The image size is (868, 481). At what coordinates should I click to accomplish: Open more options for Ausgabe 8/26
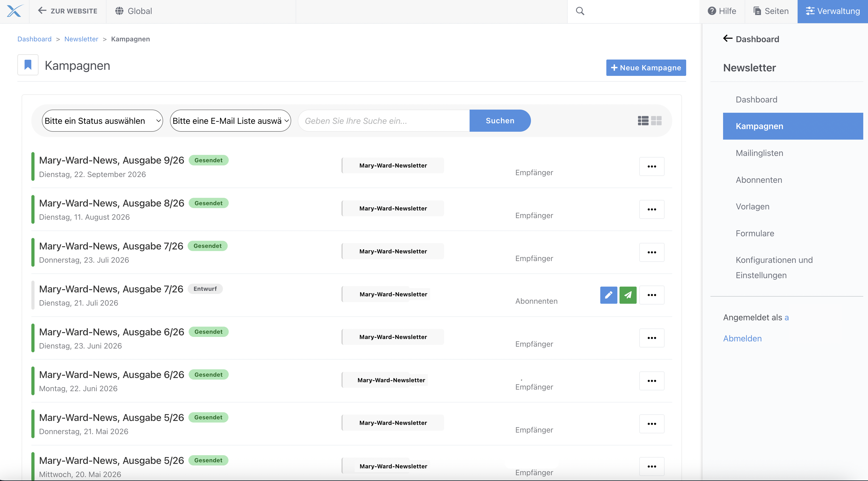tap(652, 209)
